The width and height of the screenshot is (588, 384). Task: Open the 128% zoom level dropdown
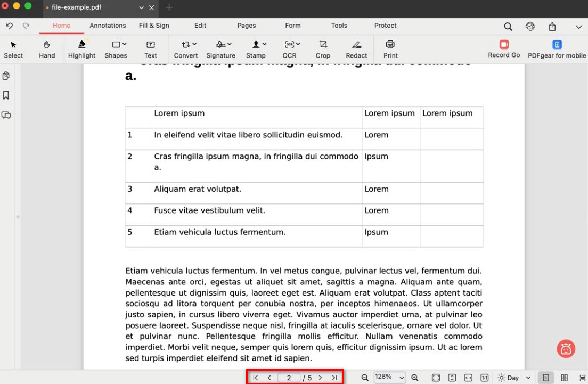(x=402, y=378)
